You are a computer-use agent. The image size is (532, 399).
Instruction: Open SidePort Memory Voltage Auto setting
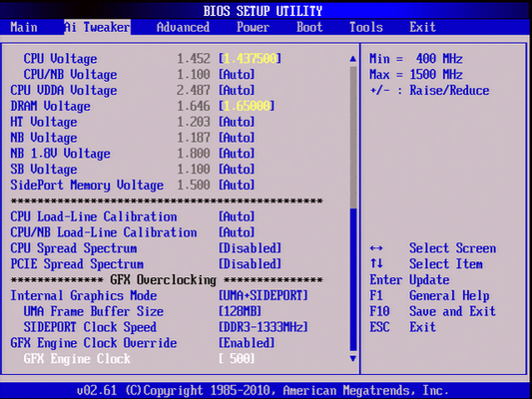coord(237,186)
